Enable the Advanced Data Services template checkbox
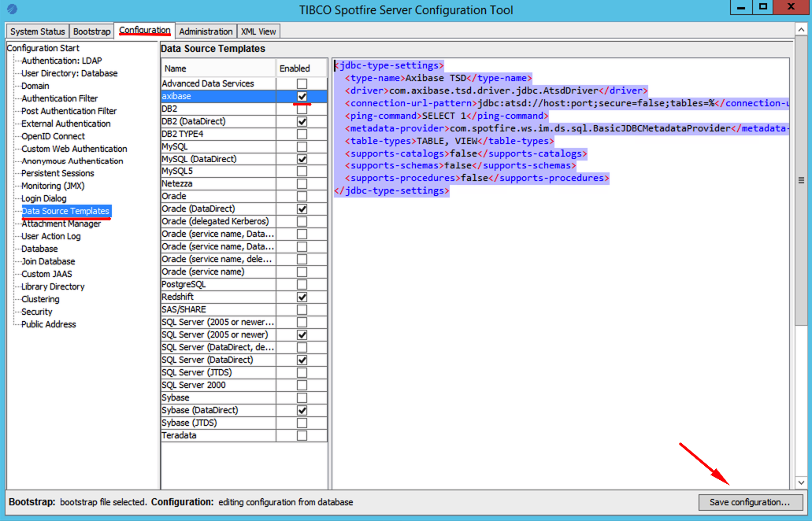 tap(302, 83)
